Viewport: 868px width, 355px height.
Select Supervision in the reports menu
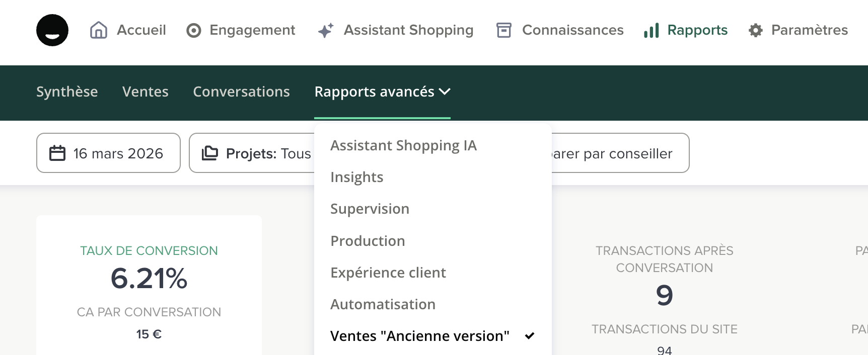coord(370,209)
